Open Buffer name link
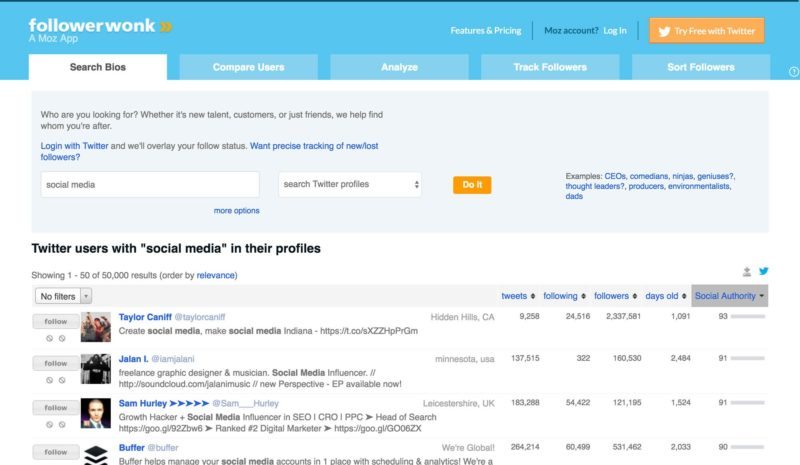Viewport: 800px width, 465px height. [x=132, y=448]
